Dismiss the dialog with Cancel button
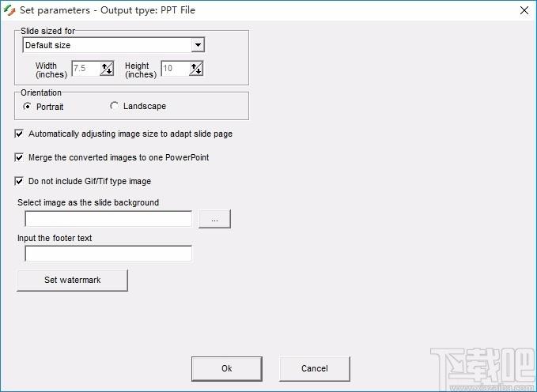The image size is (537, 392). (315, 369)
